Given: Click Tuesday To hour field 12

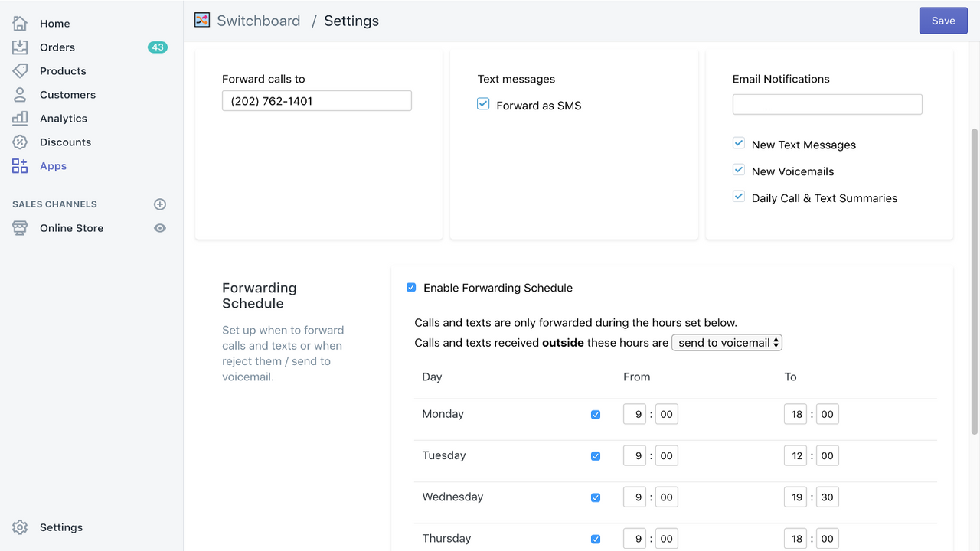Looking at the screenshot, I should point(795,456).
